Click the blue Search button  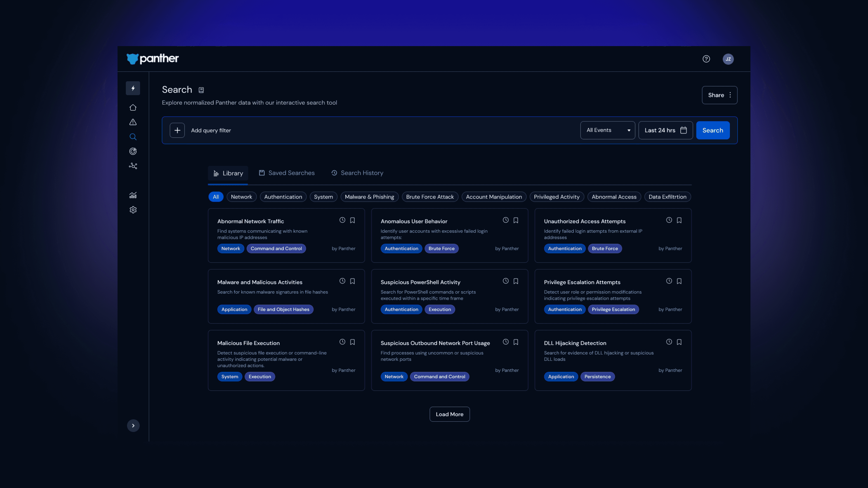click(x=712, y=130)
